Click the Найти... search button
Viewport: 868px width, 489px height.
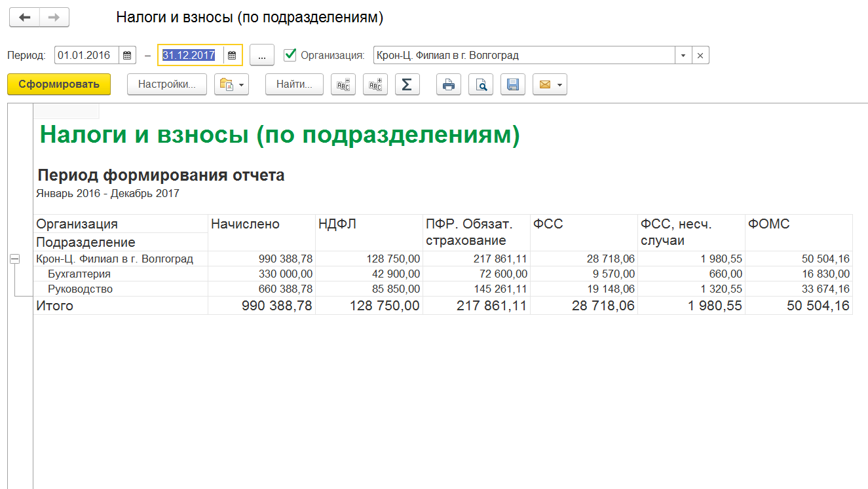click(294, 84)
